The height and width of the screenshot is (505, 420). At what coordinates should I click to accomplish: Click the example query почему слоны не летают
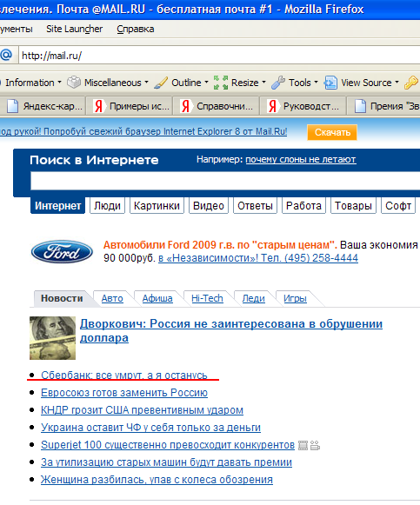[301, 160]
